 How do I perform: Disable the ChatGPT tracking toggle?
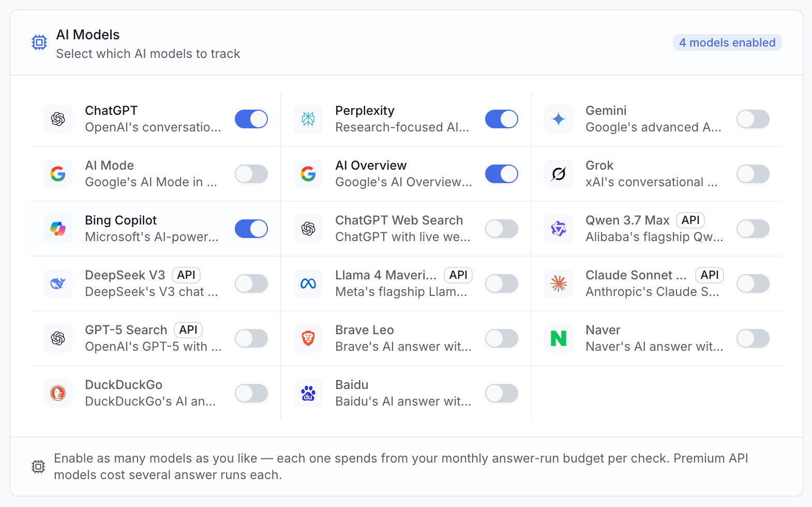[251, 119]
